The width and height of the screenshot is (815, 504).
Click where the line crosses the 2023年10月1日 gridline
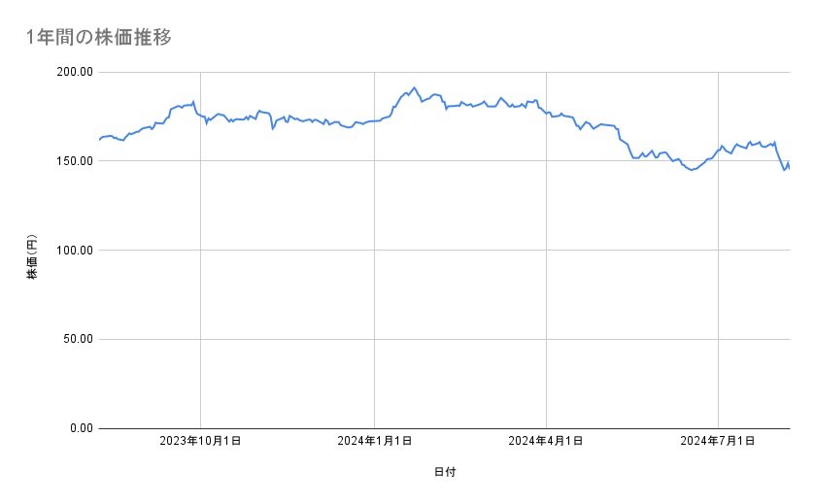[x=200, y=116]
